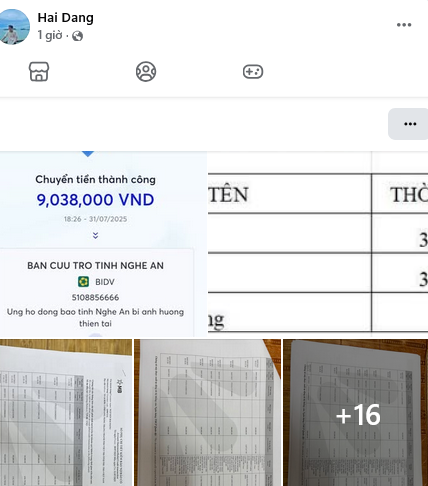The height and width of the screenshot is (486, 428).
Task: Click the BIDV bank logo icon
Action: [x=83, y=282]
